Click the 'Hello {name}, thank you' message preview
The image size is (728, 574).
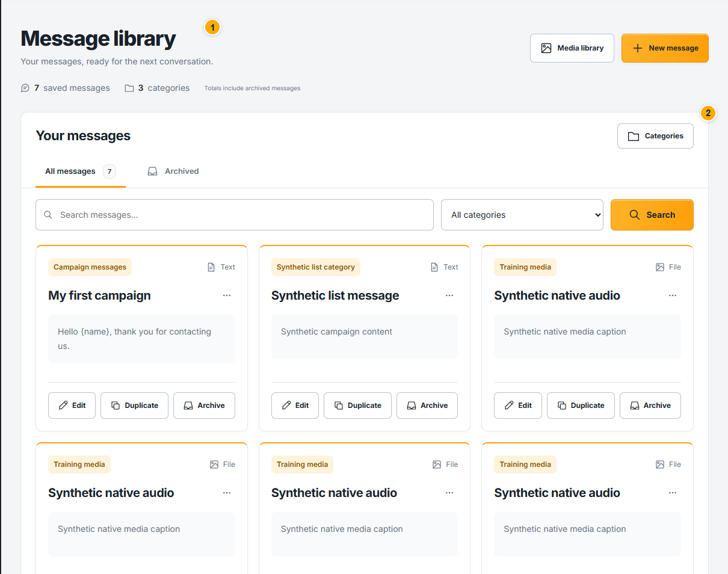click(141, 339)
